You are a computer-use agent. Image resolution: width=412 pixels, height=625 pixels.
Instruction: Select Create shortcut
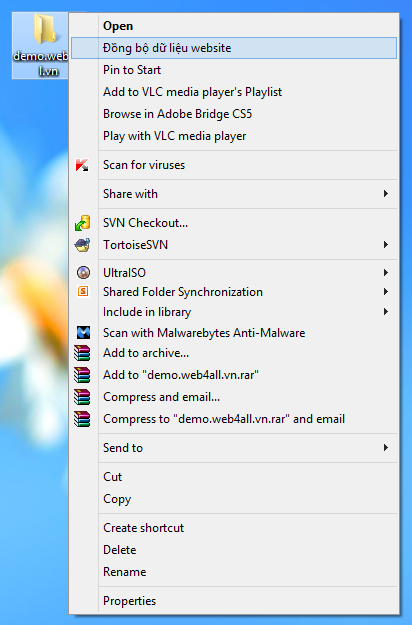(234, 528)
